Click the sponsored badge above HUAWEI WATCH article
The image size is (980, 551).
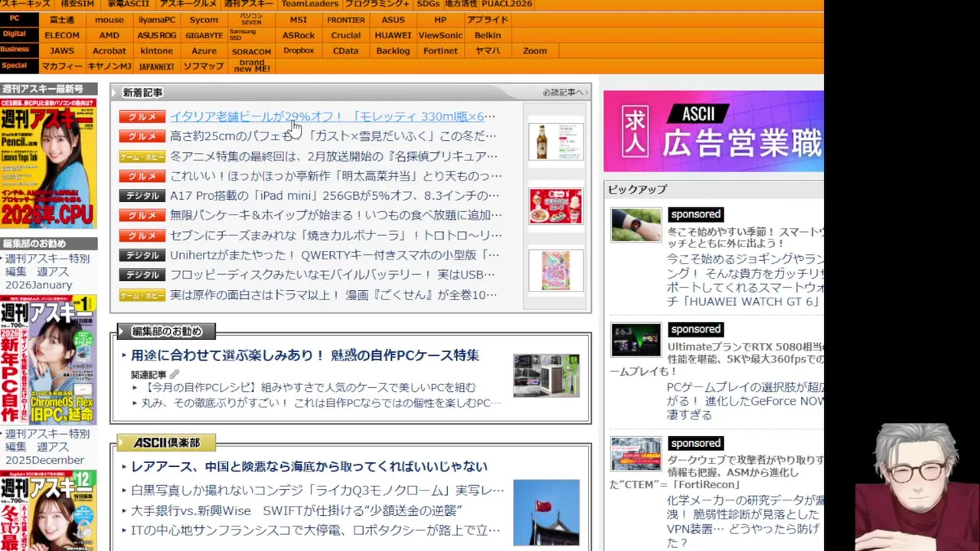(x=695, y=214)
